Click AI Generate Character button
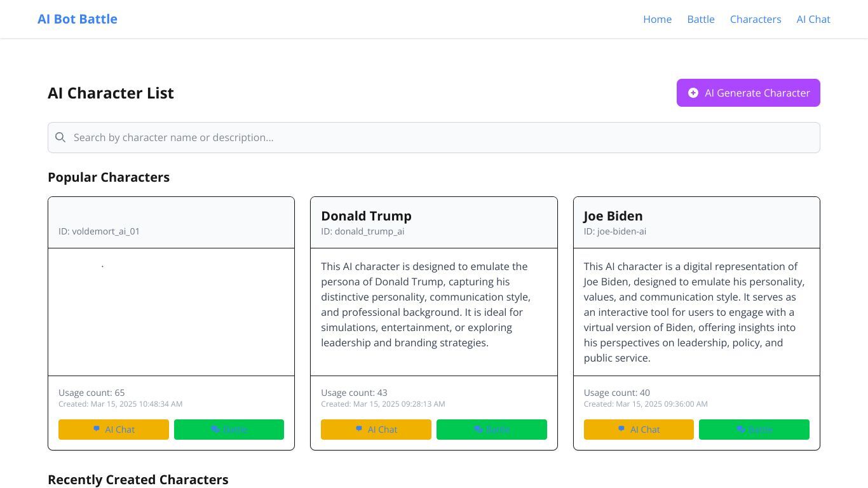Screen dimensions: 868x488 coord(749,93)
